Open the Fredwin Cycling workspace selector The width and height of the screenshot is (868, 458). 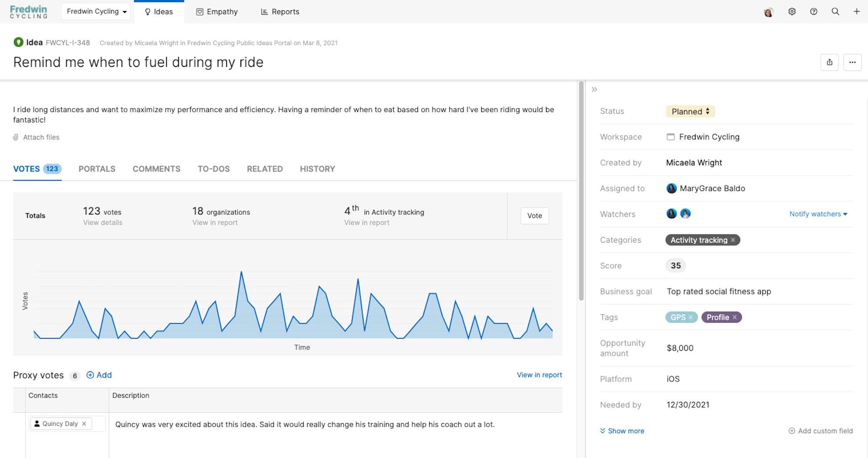pos(95,12)
